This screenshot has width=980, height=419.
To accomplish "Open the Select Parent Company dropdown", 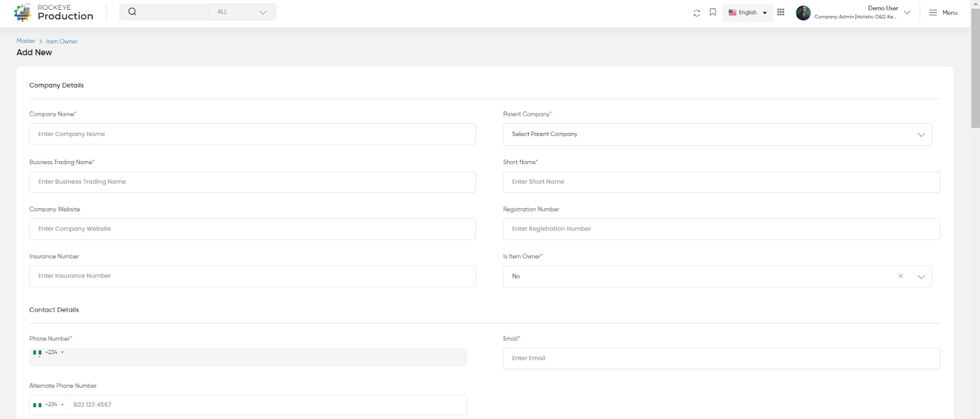I will coord(717,135).
